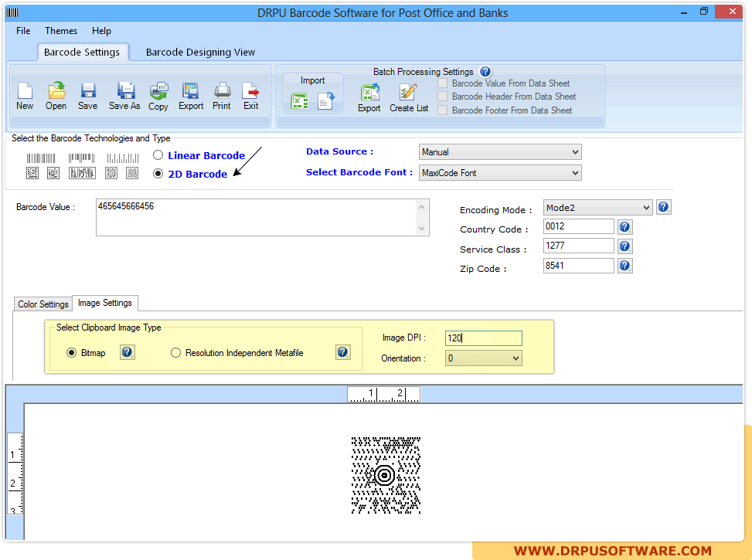Import from text file icon
The image size is (752, 560).
(x=326, y=100)
